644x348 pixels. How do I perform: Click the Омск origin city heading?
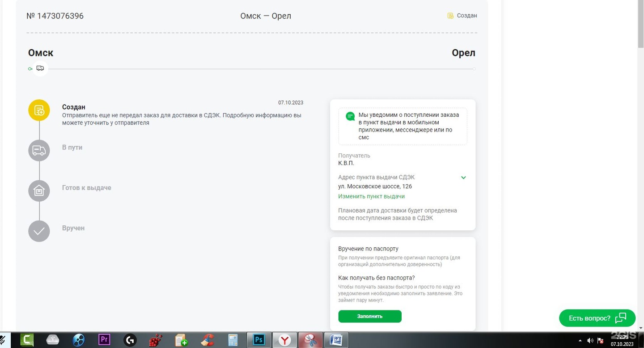click(x=41, y=53)
